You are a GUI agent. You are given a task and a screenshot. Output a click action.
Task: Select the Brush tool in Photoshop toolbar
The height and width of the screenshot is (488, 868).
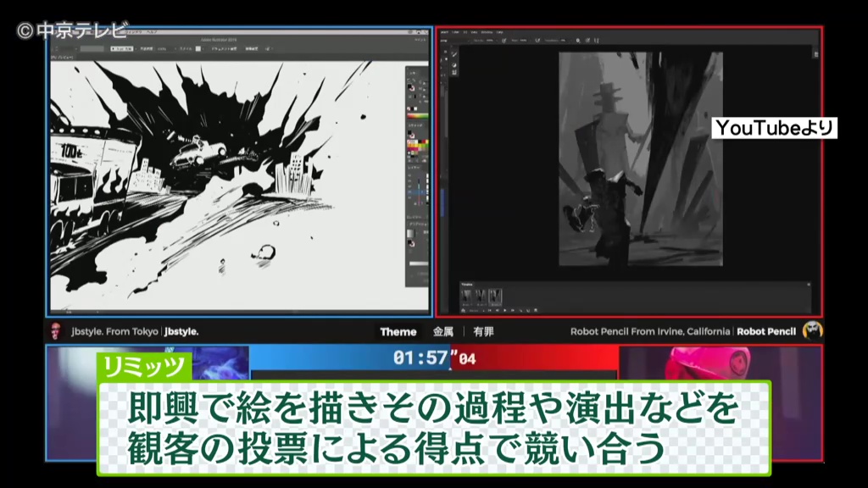tap(454, 54)
